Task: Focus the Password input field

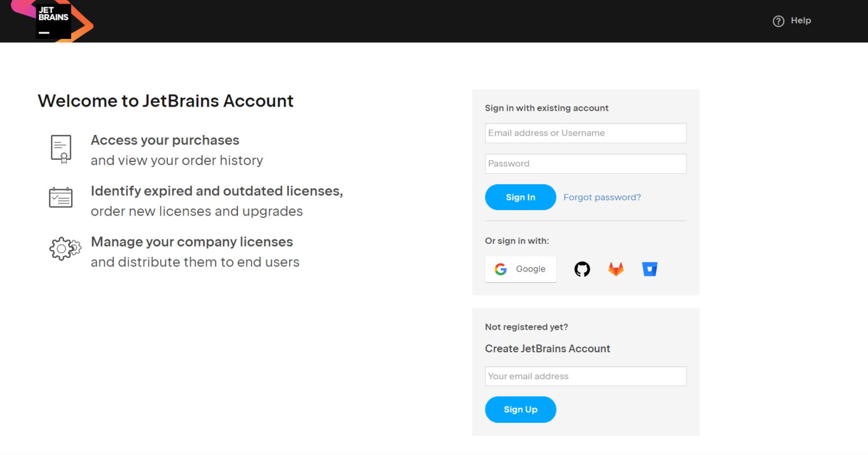Action: [585, 164]
